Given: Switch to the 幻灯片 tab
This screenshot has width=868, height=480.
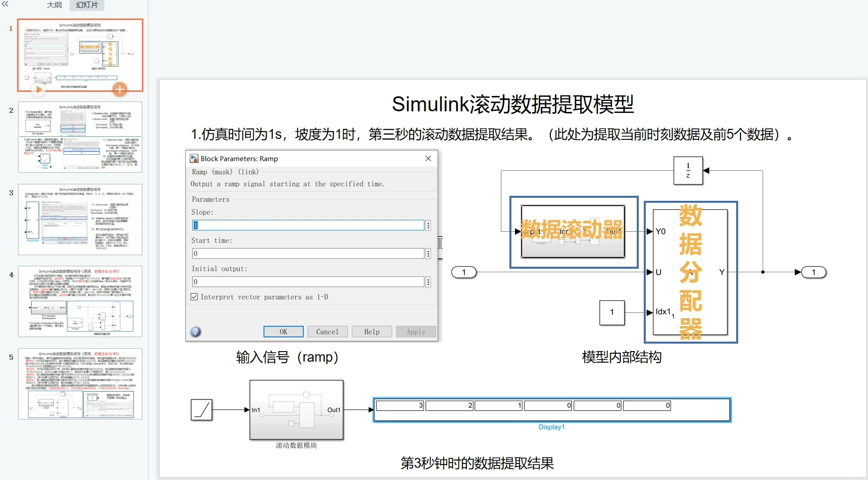Looking at the screenshot, I should coord(87,5).
